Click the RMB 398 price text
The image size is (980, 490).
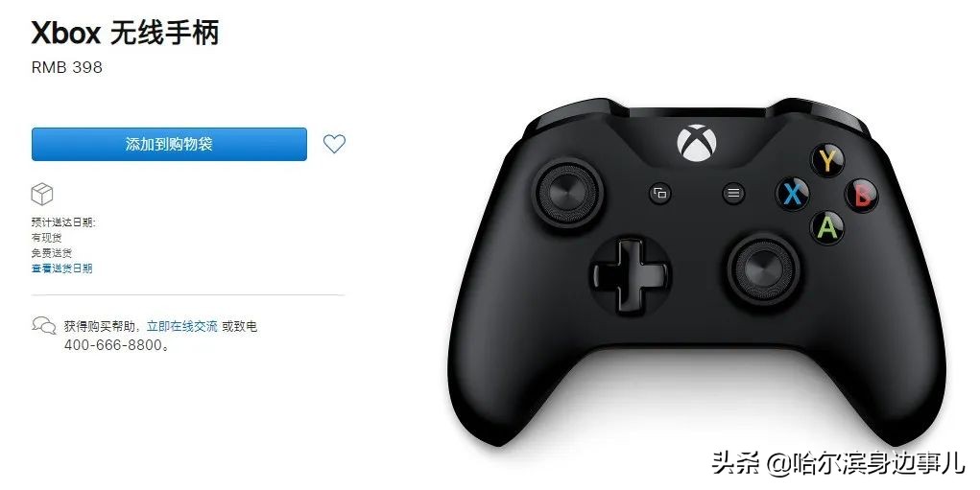[x=67, y=67]
